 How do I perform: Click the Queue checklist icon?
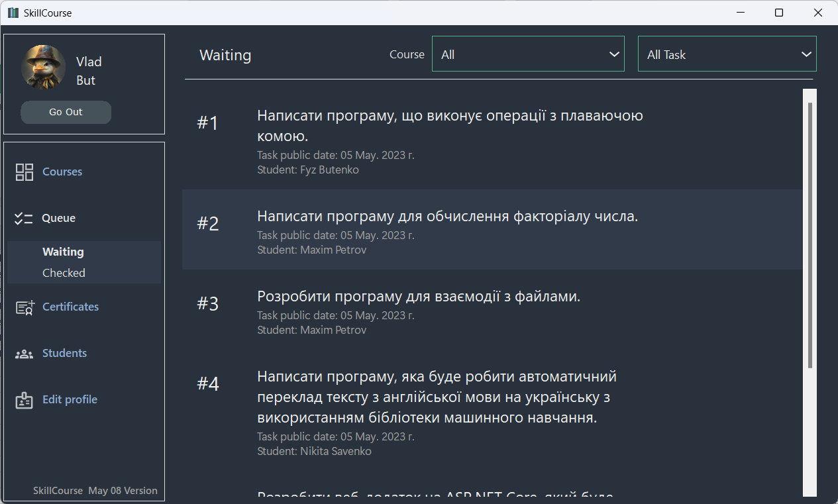pos(24,217)
